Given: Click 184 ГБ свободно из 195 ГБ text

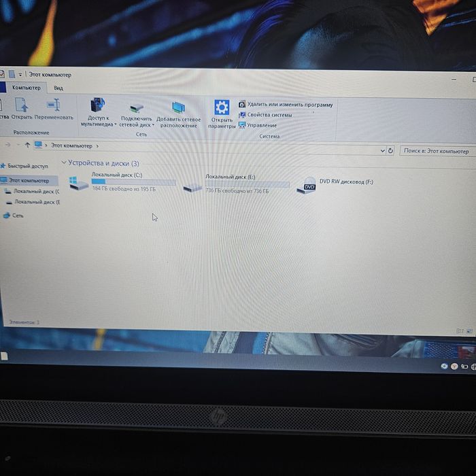Looking at the screenshot, I should coord(124,189).
